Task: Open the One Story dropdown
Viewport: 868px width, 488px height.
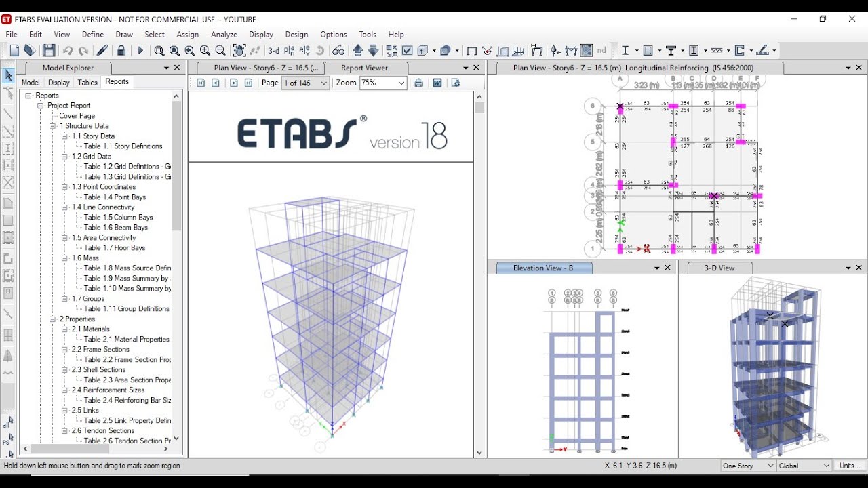Action: [x=748, y=466]
